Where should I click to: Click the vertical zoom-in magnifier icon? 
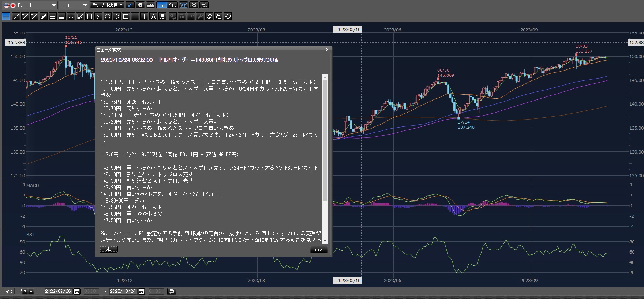pos(204,5)
